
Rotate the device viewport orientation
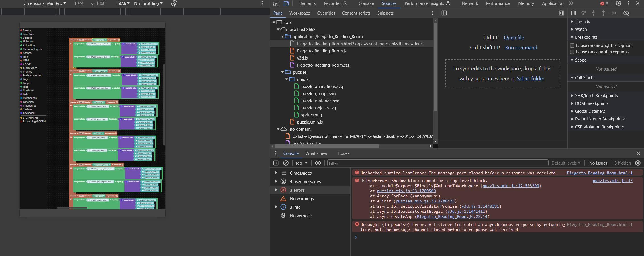pyautogui.click(x=174, y=3)
